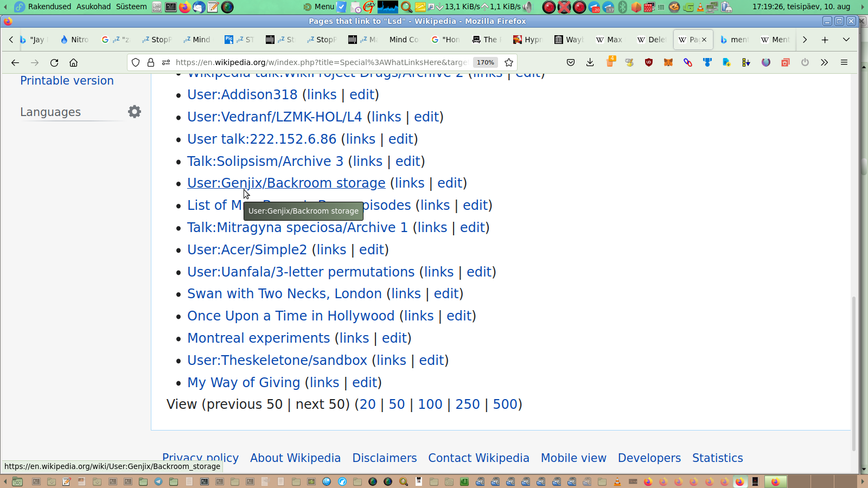
Task: Show 100 results per page
Action: coord(430,404)
